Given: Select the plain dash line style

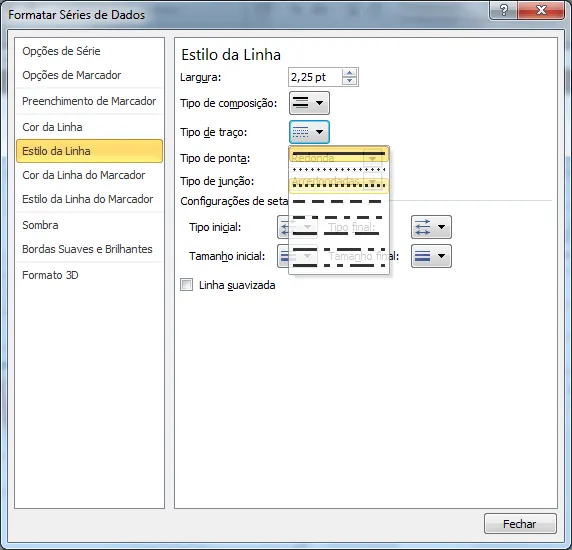Looking at the screenshot, I should (x=339, y=201).
